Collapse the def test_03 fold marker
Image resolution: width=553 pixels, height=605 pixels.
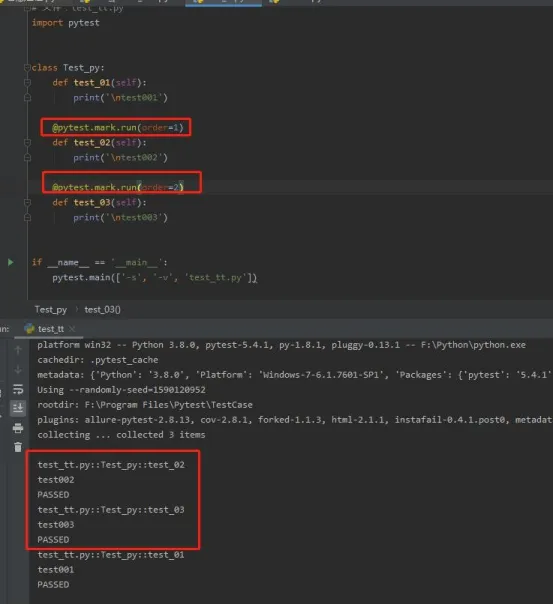27,203
